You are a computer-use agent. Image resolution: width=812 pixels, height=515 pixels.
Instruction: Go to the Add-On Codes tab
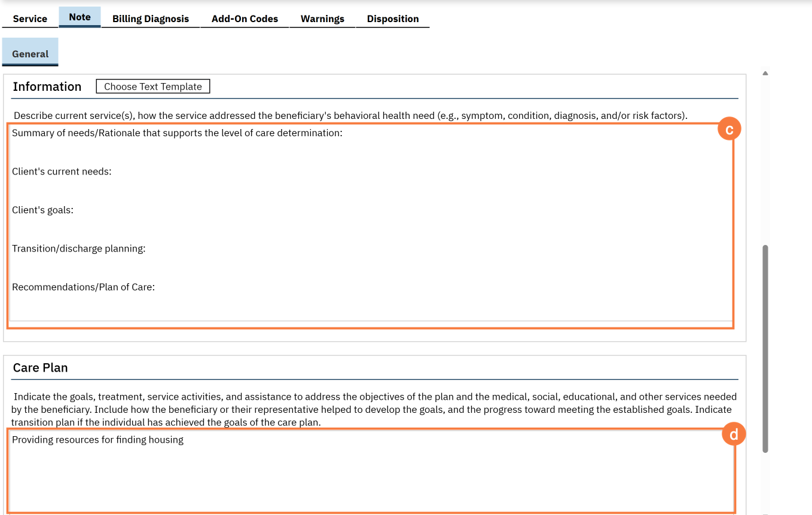click(245, 19)
